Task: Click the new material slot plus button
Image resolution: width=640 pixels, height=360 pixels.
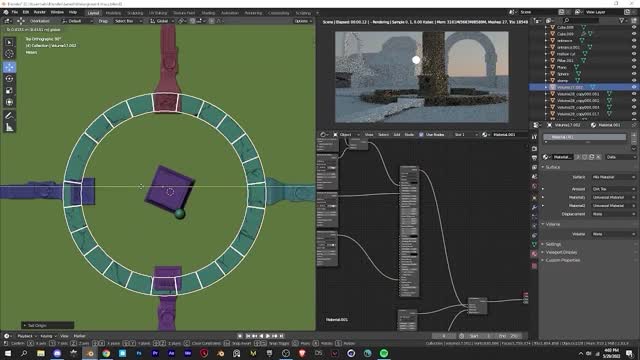Action: point(634,135)
